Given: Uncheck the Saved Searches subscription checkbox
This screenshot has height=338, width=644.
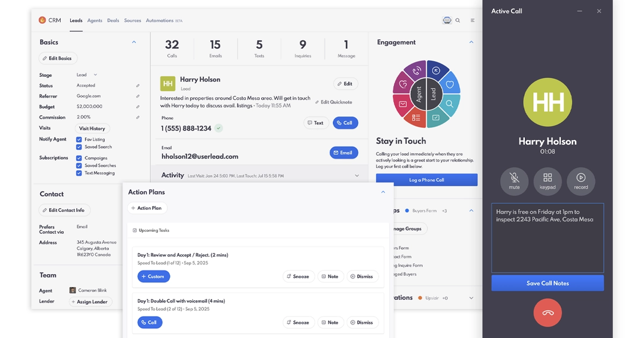Looking at the screenshot, I should [x=79, y=166].
